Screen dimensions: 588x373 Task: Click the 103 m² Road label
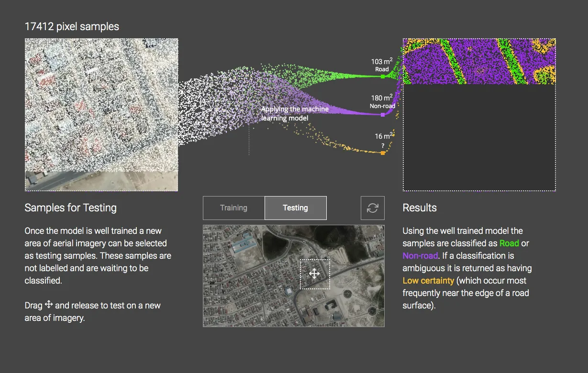point(381,65)
